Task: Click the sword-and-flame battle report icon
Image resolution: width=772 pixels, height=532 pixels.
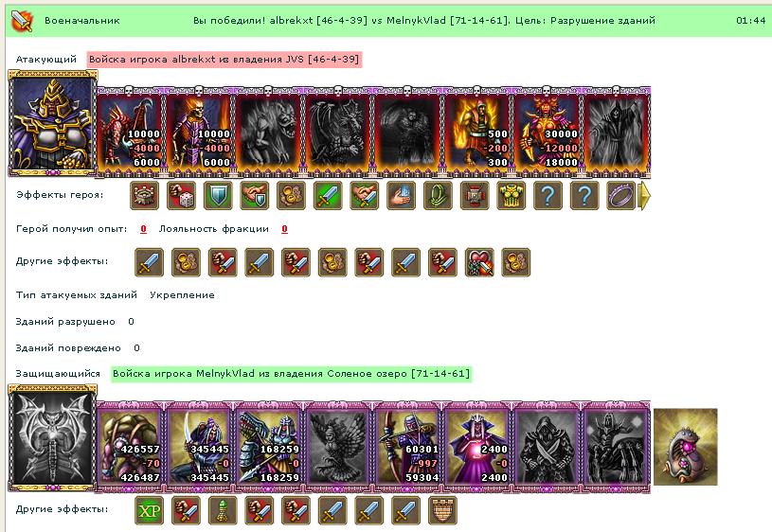Action: [22, 21]
